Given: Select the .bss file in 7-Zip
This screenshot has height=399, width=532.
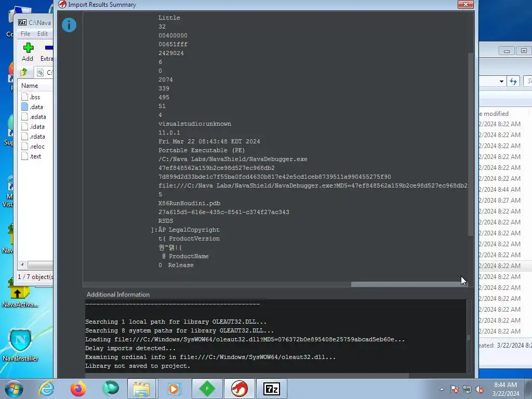Looking at the screenshot, I should point(35,97).
